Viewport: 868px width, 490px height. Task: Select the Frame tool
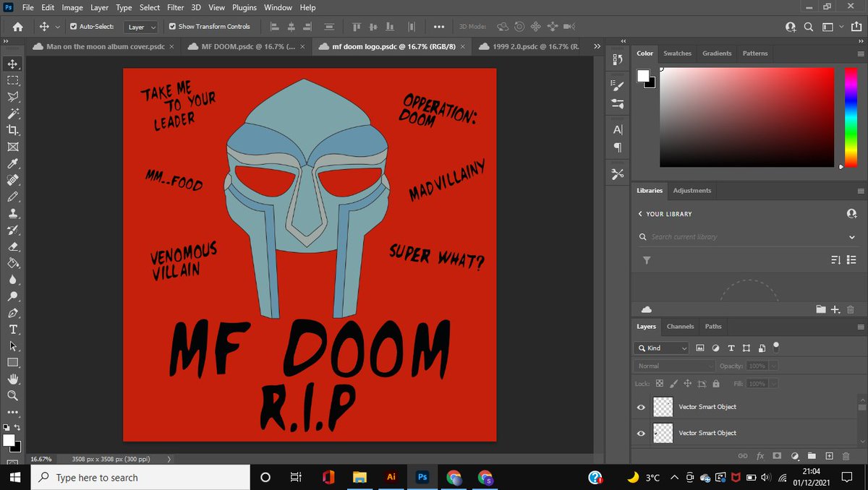tap(13, 147)
